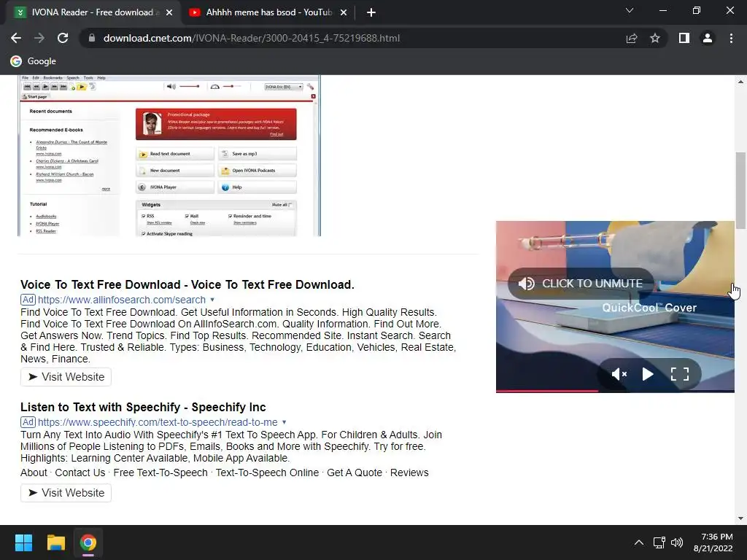Show hidden system tray icons

(639, 542)
